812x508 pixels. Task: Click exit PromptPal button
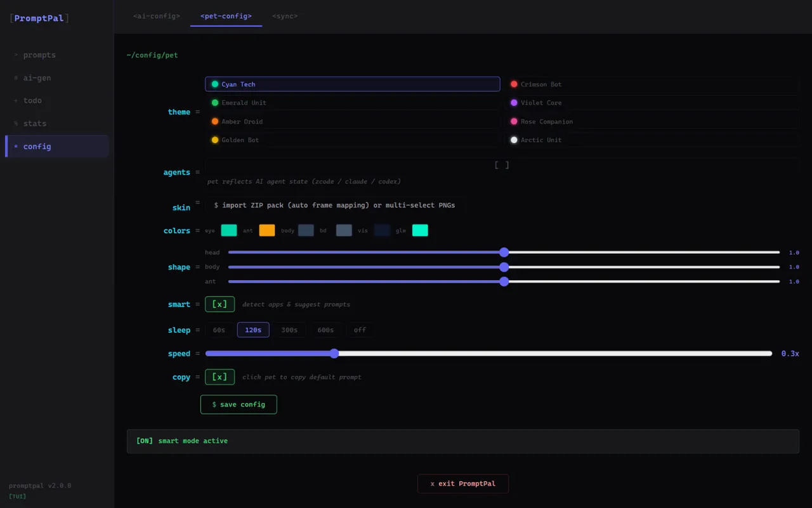(x=463, y=484)
